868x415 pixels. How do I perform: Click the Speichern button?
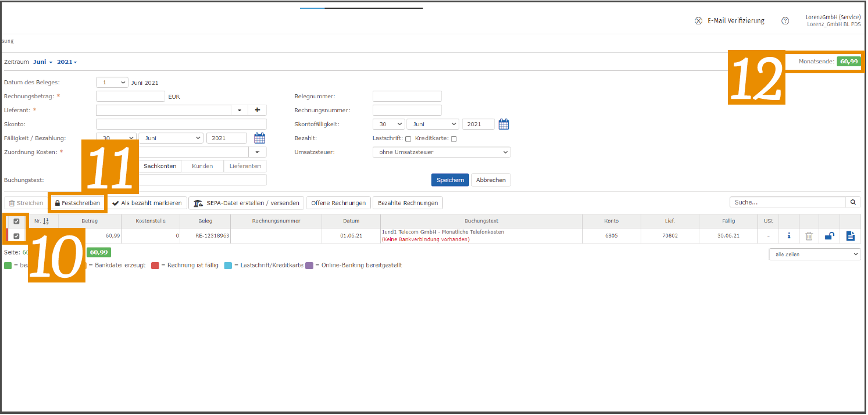coord(450,180)
